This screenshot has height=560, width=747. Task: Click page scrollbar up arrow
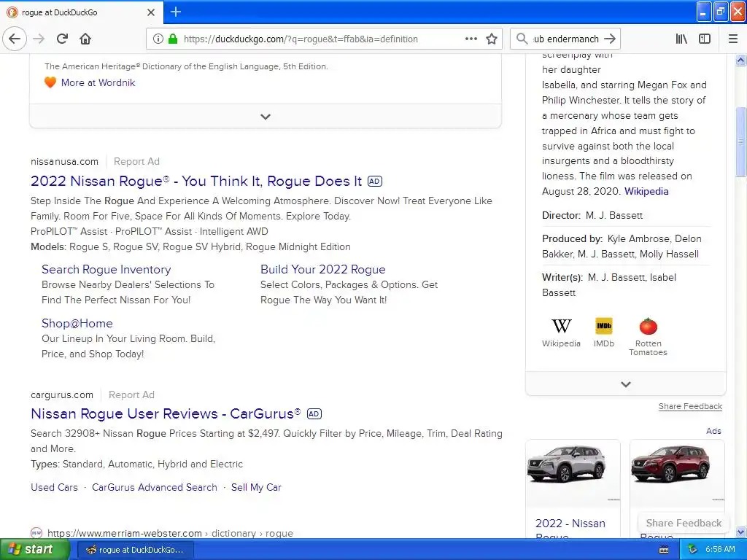[x=741, y=60]
